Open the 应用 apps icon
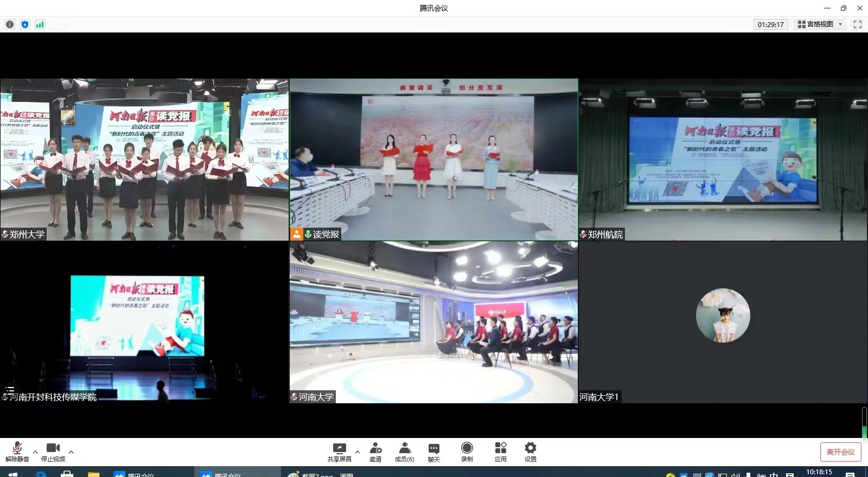868x477 pixels. pos(500,452)
